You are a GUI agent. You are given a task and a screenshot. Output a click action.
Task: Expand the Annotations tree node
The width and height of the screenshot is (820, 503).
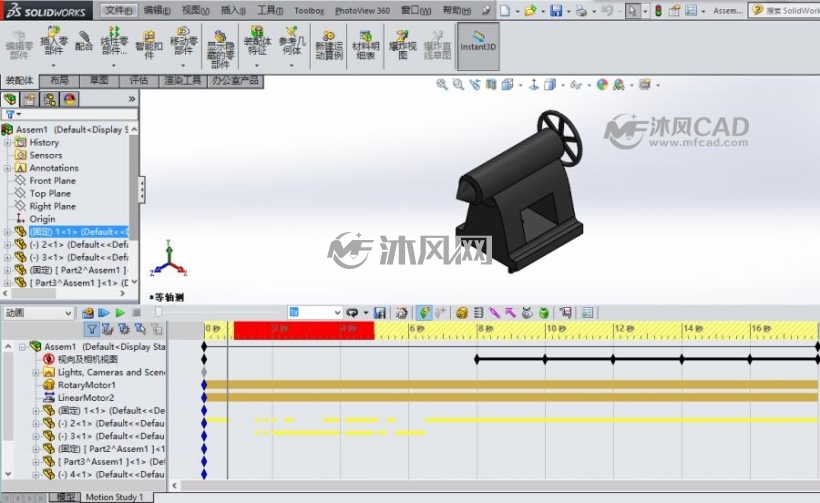(7, 168)
